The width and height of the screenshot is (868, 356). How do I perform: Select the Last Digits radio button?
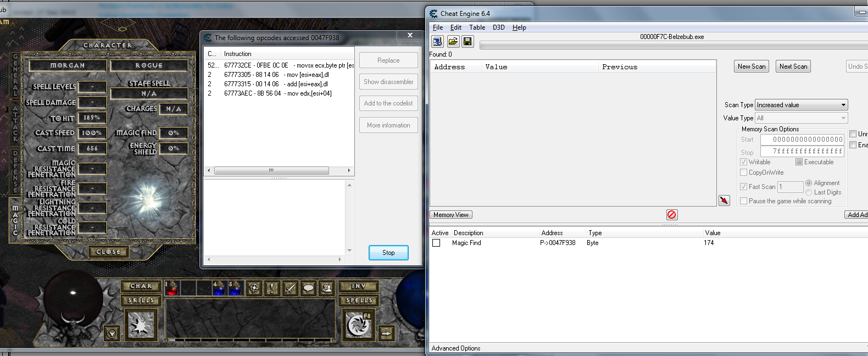pyautogui.click(x=809, y=192)
